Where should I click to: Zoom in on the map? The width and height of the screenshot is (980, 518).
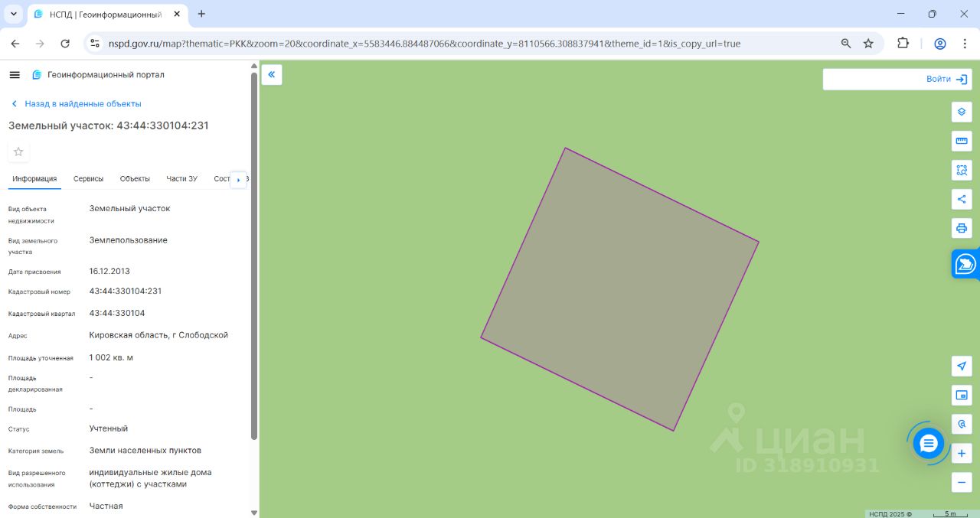coord(962,453)
